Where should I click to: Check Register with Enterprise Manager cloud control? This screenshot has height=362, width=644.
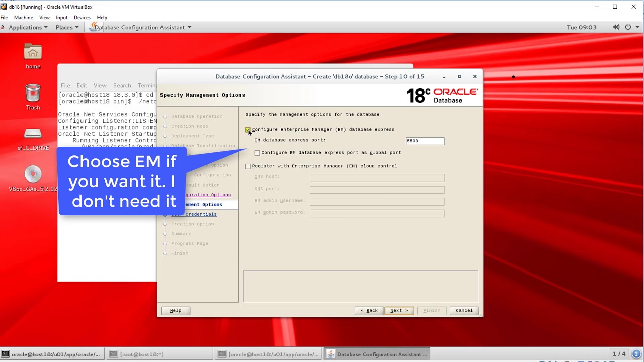[x=248, y=166]
